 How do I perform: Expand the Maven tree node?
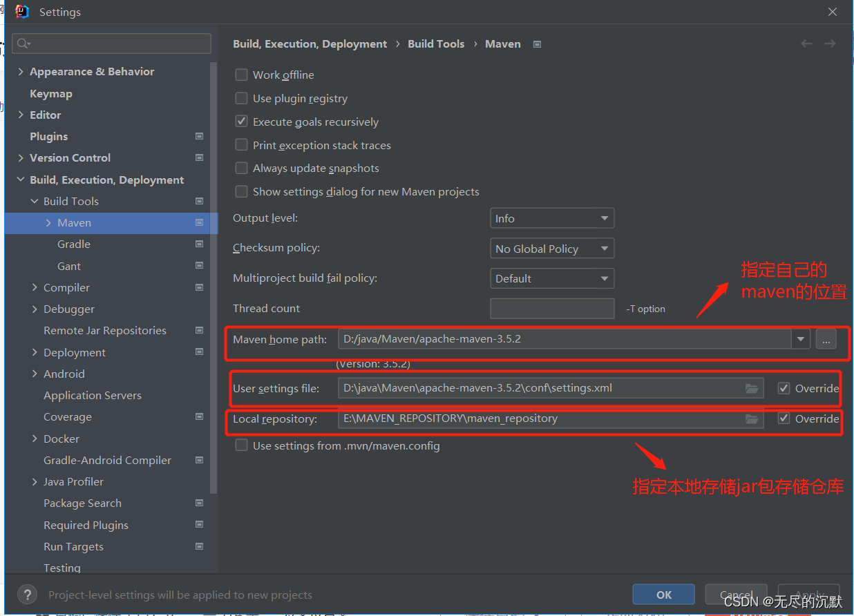pos(48,222)
